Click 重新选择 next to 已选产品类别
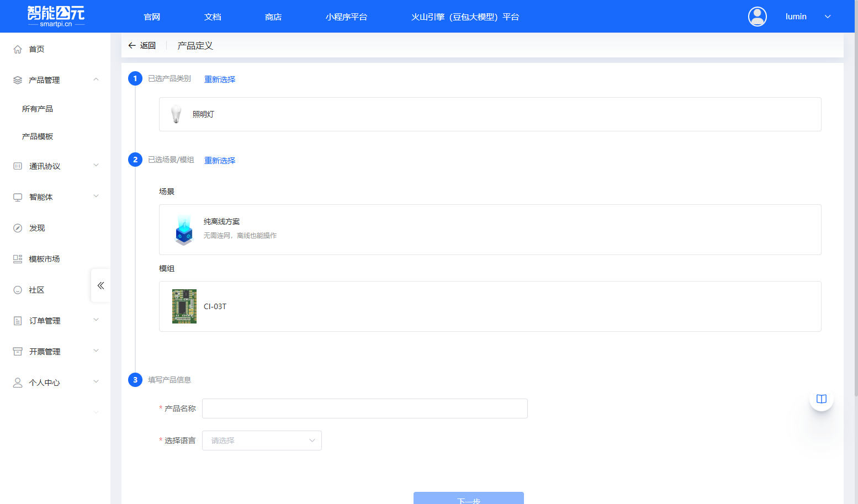The height and width of the screenshot is (504, 858). (x=219, y=79)
